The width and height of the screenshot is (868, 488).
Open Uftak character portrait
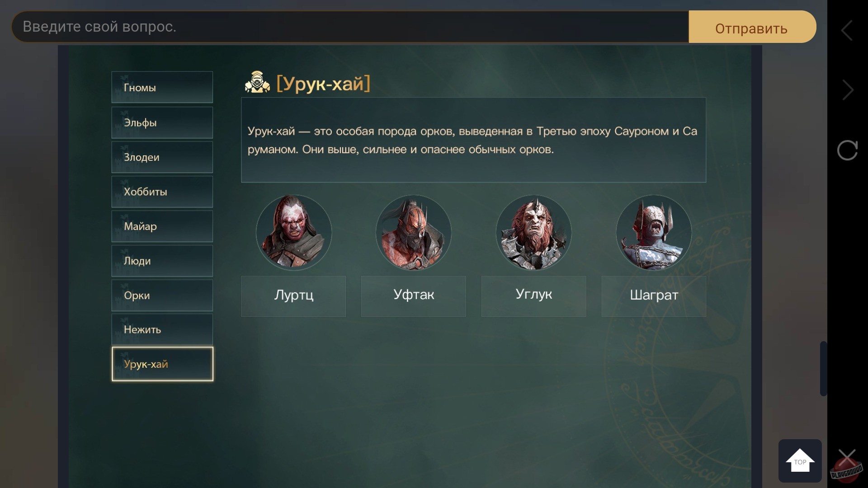414,232
